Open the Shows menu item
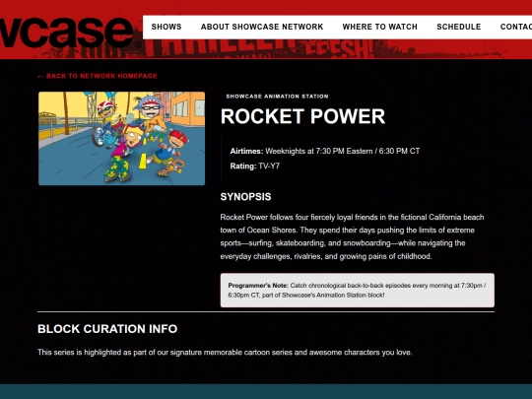Viewport: 532px width, 399px height. [x=166, y=27]
